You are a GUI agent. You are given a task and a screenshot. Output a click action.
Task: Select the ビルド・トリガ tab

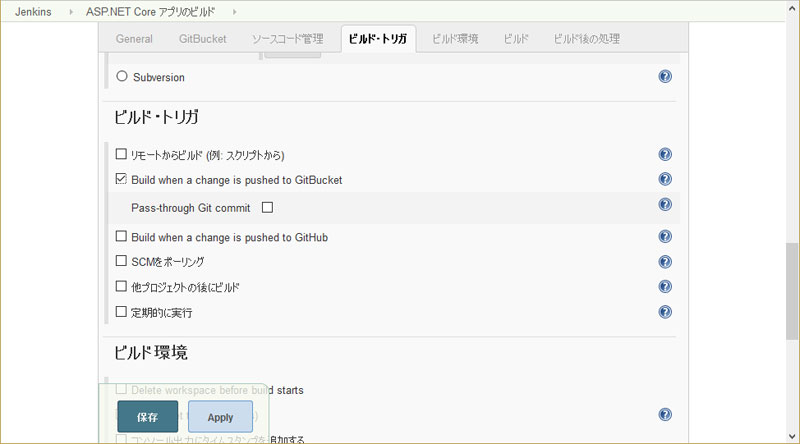(378, 39)
